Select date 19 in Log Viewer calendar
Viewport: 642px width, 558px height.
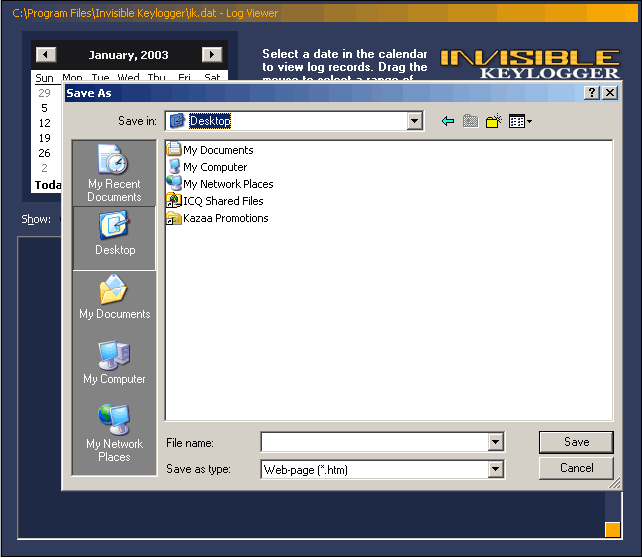point(44,138)
